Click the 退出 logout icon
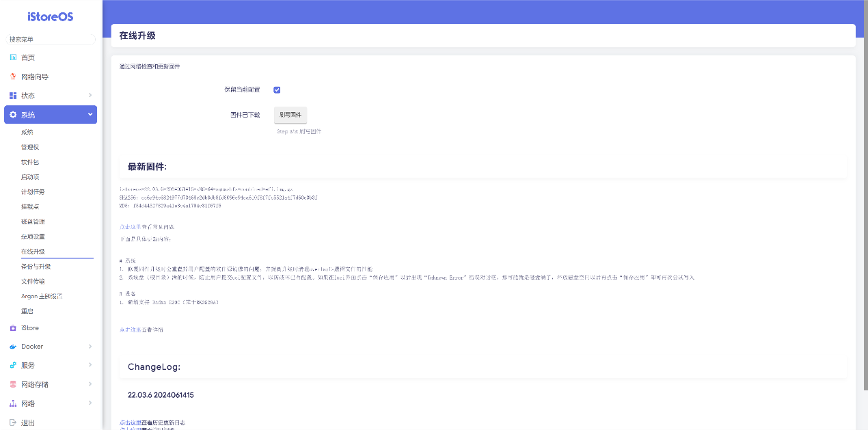 [x=13, y=422]
